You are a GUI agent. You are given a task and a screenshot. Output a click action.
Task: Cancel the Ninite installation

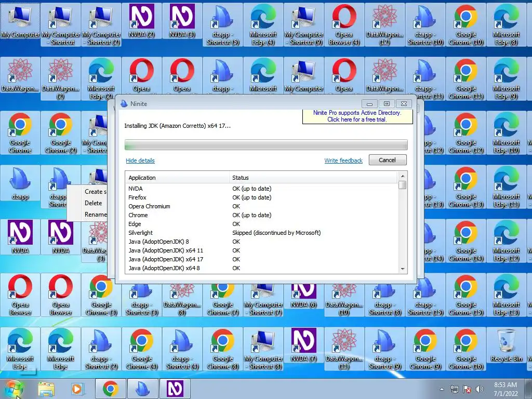[x=388, y=160]
